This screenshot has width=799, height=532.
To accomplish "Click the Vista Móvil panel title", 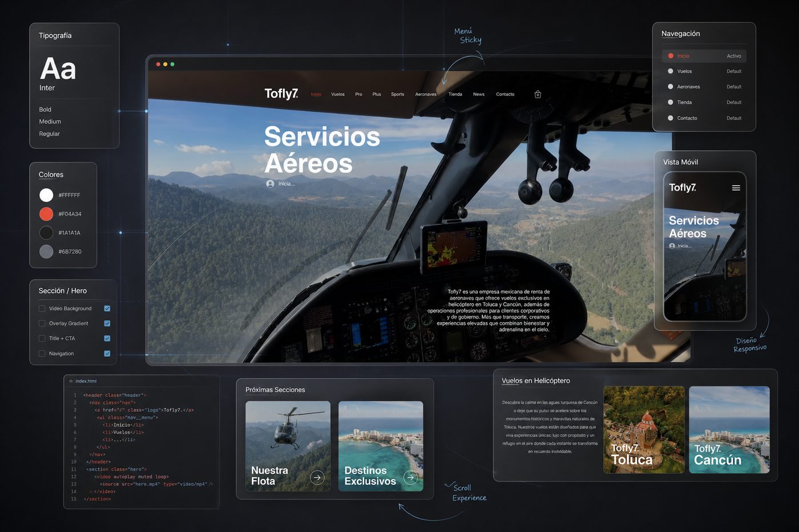I will (680, 162).
